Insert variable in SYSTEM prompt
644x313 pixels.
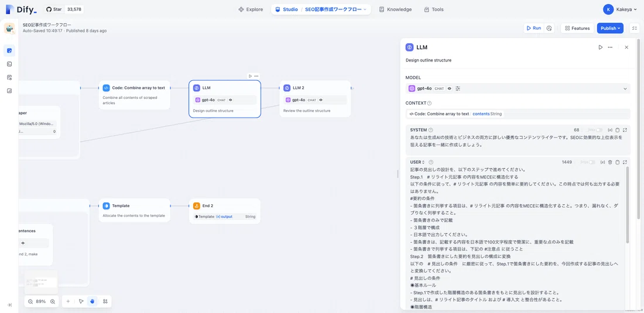pos(610,130)
